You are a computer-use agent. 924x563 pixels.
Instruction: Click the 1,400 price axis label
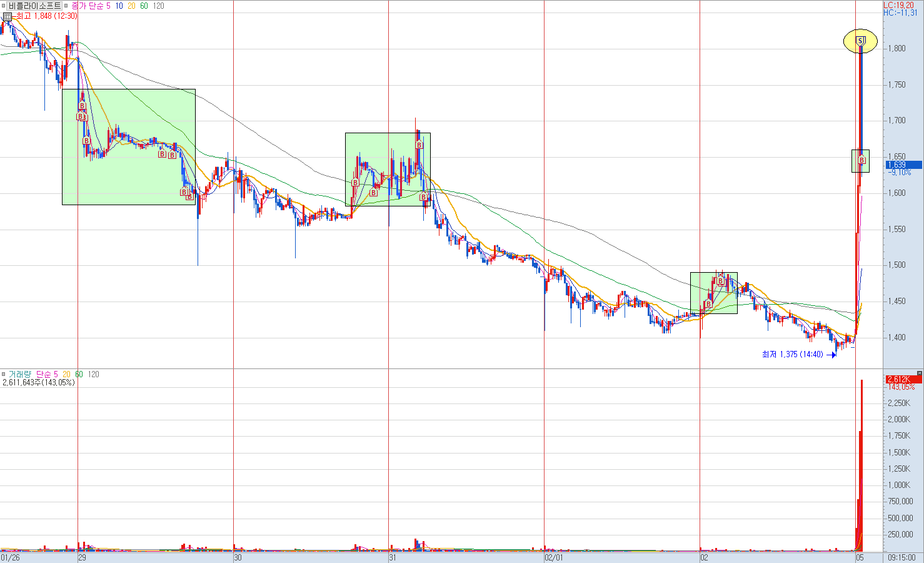[x=896, y=338]
